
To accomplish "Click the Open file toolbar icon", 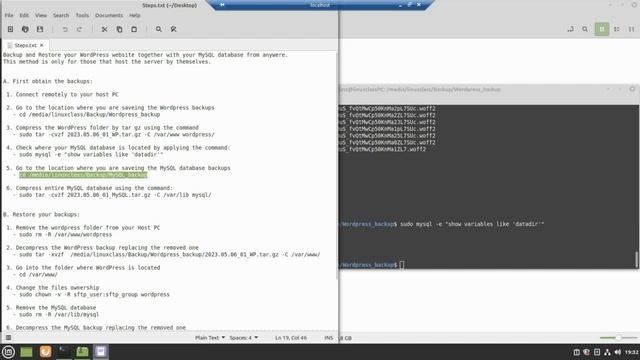I will pos(25,29).
